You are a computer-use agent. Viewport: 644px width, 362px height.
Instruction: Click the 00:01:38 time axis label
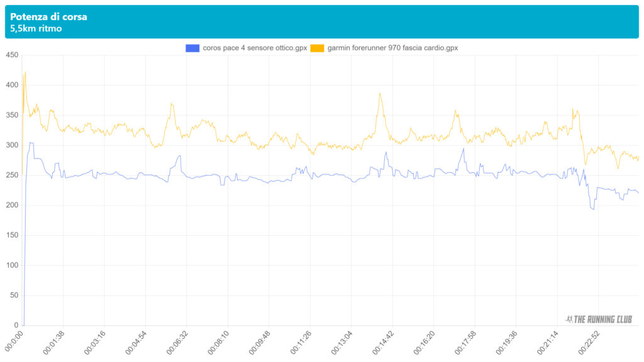click(54, 343)
